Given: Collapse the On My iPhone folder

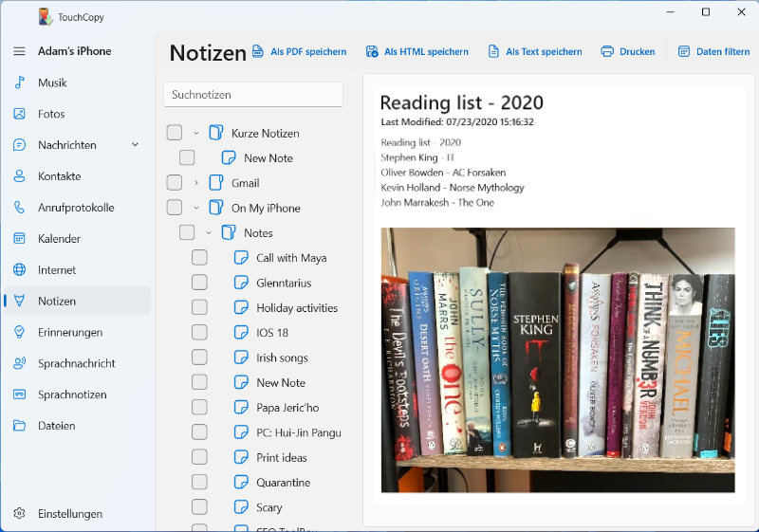Looking at the screenshot, I should [196, 208].
